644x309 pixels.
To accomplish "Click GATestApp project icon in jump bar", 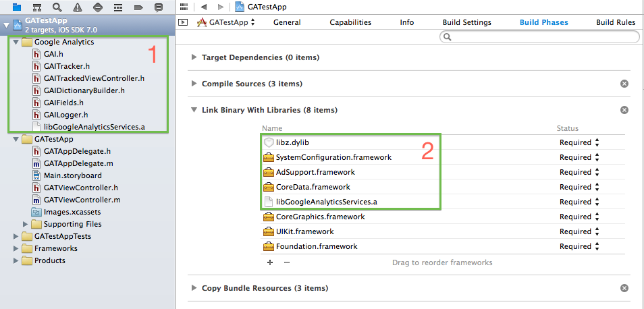I will [240, 7].
